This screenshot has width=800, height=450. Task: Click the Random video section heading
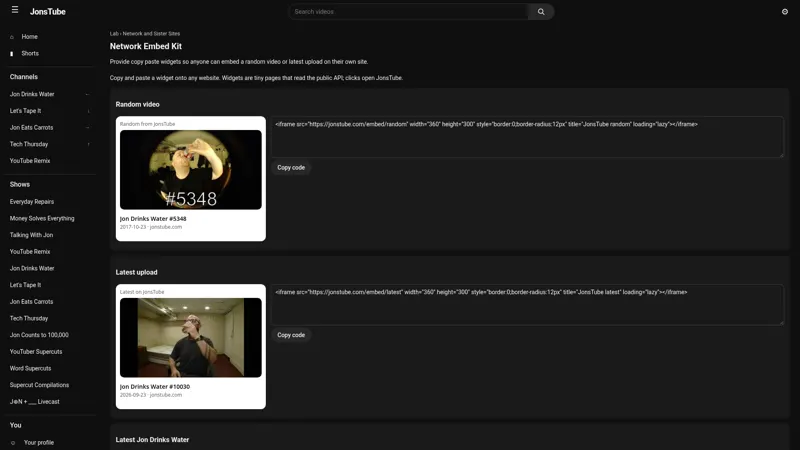pyautogui.click(x=137, y=104)
